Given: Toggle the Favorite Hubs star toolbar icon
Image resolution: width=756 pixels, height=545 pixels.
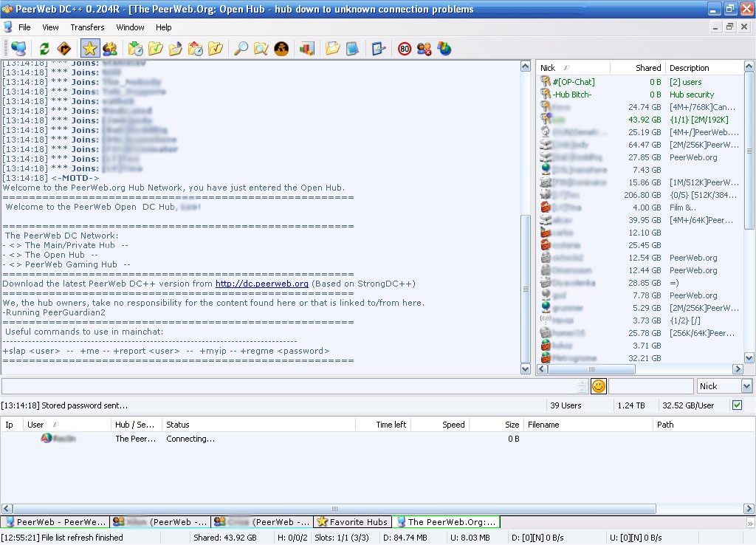Looking at the screenshot, I should (x=89, y=49).
